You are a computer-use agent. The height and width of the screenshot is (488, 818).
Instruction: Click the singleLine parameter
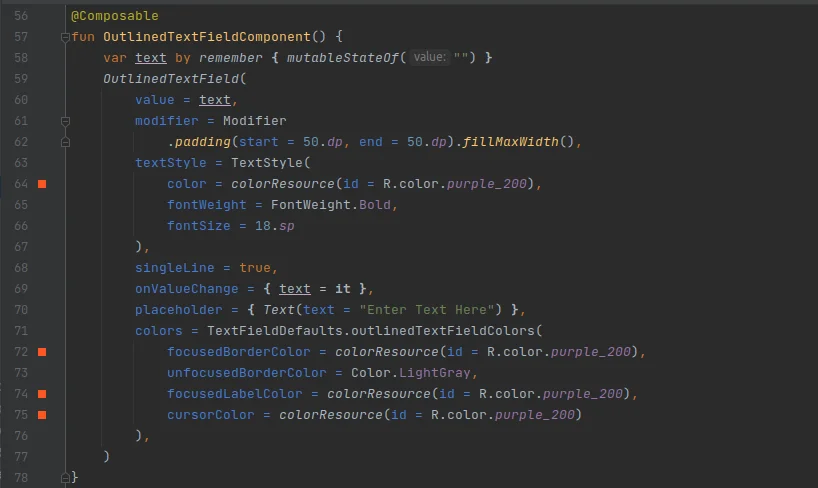click(x=175, y=268)
